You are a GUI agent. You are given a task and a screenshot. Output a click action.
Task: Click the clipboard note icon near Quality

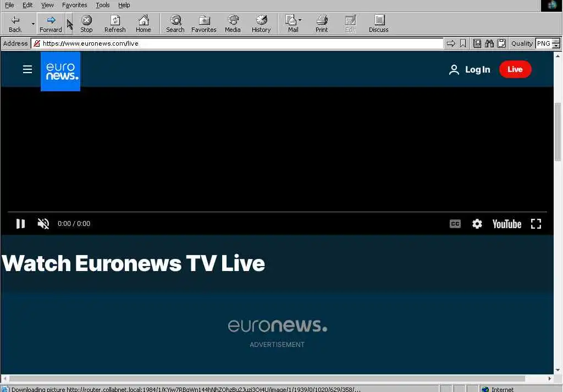pos(501,43)
